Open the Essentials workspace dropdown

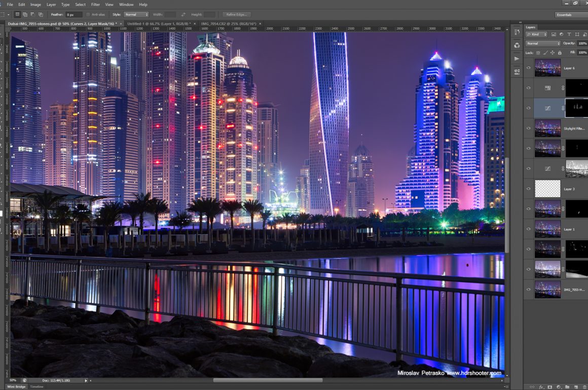tap(570, 15)
